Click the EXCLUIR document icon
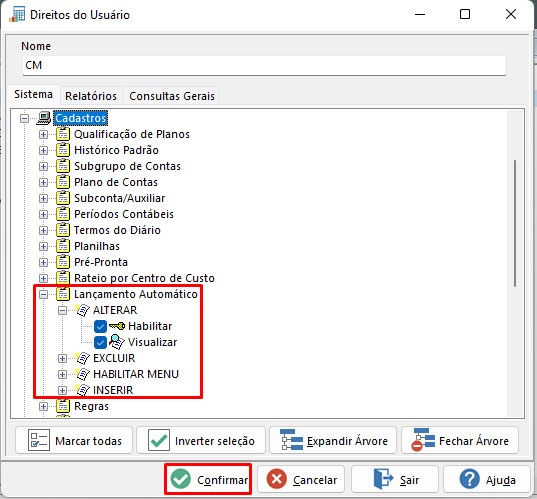The height and width of the screenshot is (499, 537). click(83, 358)
